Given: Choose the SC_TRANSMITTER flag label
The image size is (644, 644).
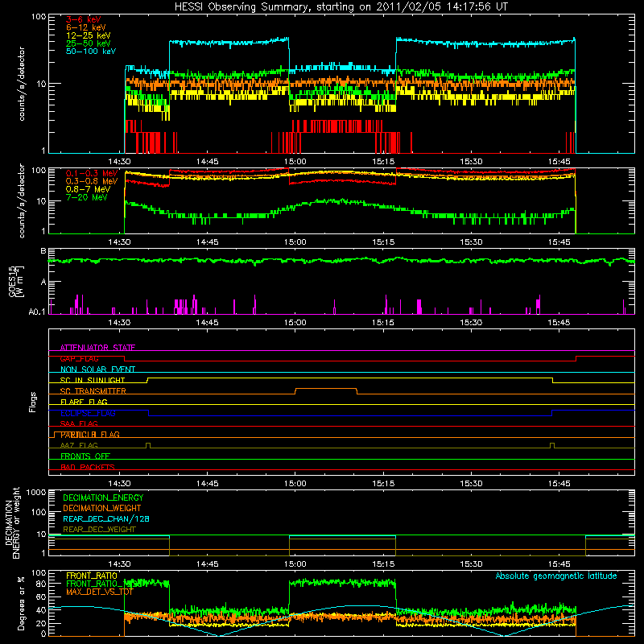Looking at the screenshot, I should click(93, 391).
